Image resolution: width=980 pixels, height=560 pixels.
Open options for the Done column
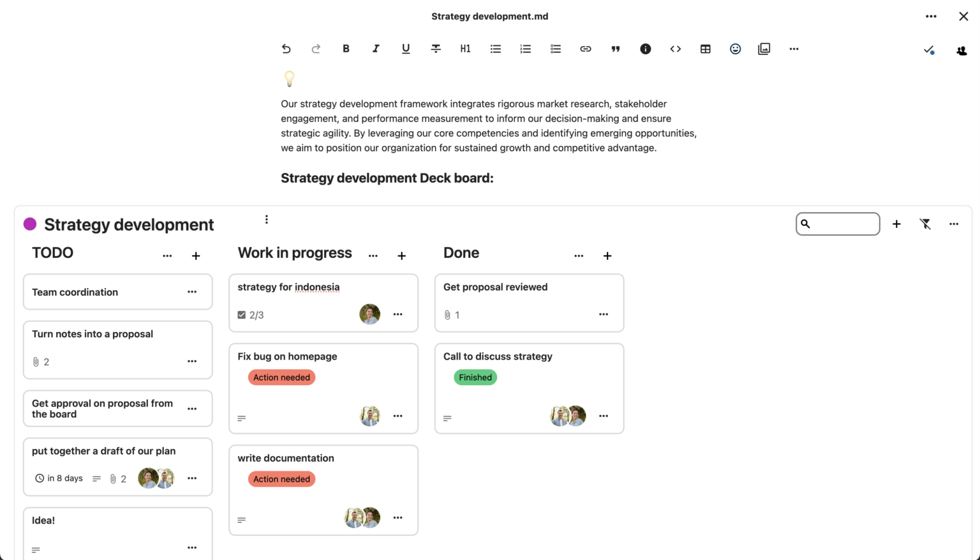pos(578,255)
